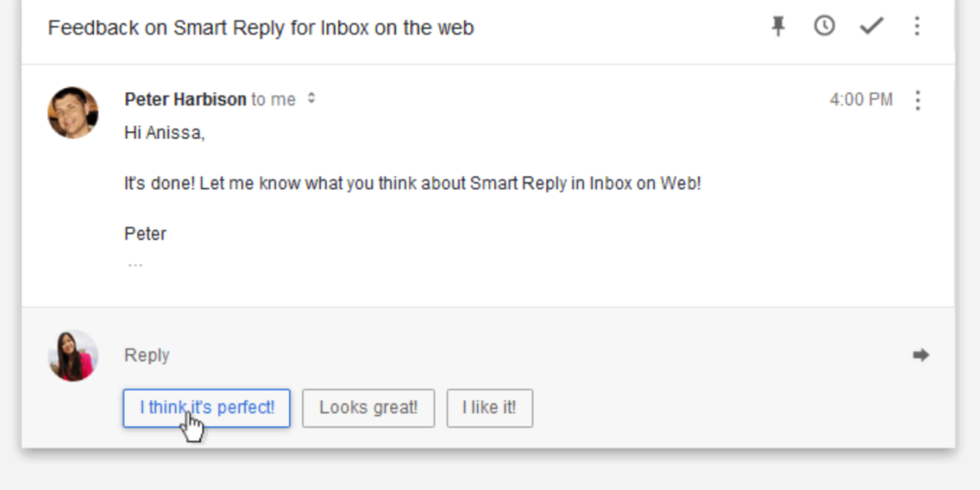Pin the Smart Reply conversation
This screenshot has width=980, height=490.
(x=777, y=25)
